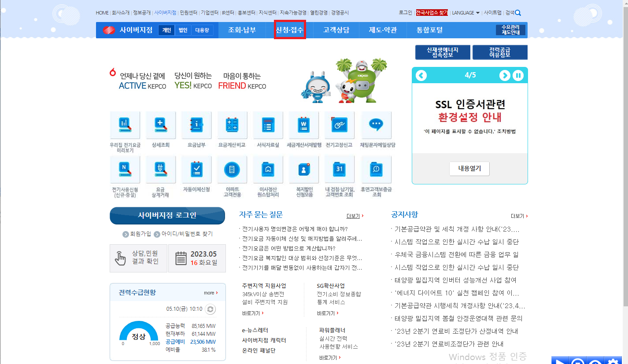The width and height of the screenshot is (628, 364).
Task: Open FAQ 전기요금은 어떤 방법으로 계산합니까?
Action: point(289,248)
